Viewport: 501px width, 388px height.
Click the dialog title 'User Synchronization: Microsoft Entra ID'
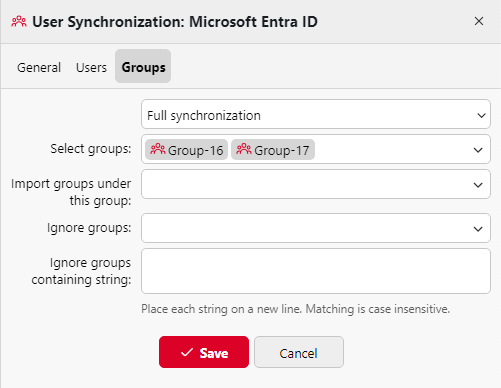tap(175, 22)
